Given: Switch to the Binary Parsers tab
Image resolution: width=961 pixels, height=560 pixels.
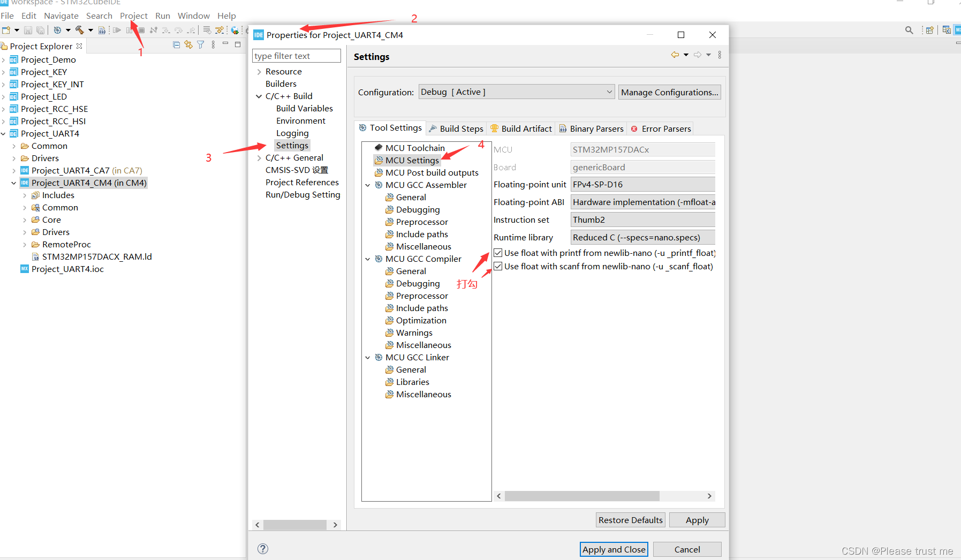Looking at the screenshot, I should click(591, 128).
